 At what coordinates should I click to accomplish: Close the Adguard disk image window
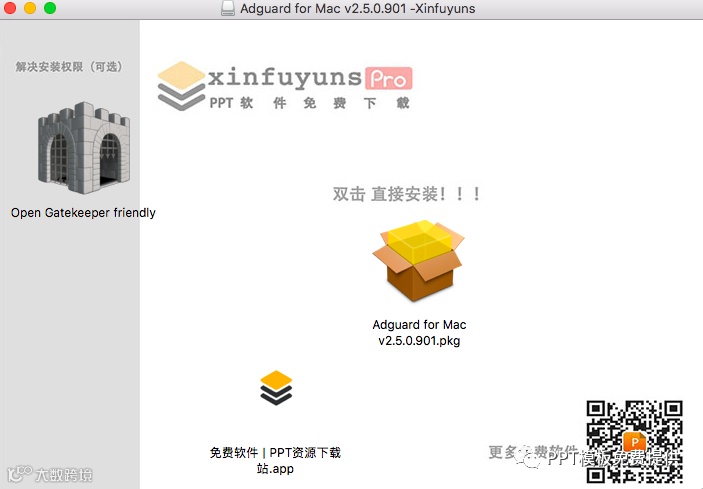pos(10,8)
